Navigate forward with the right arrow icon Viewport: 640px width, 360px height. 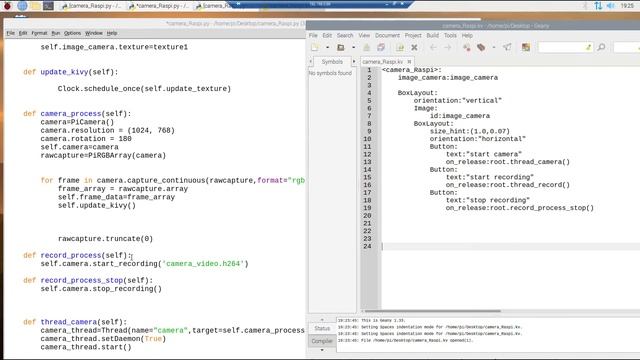click(x=447, y=48)
